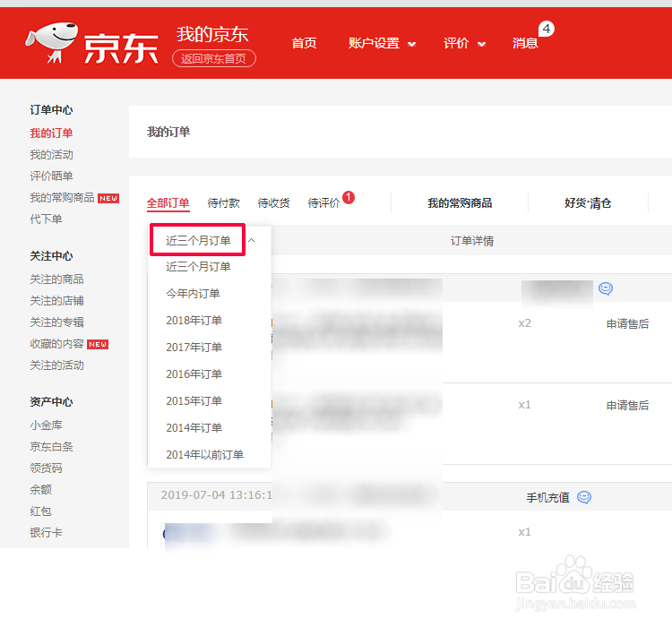The image size is (672, 627).
Task: Open 我的常购商品 in sidebar
Action: click(x=62, y=198)
